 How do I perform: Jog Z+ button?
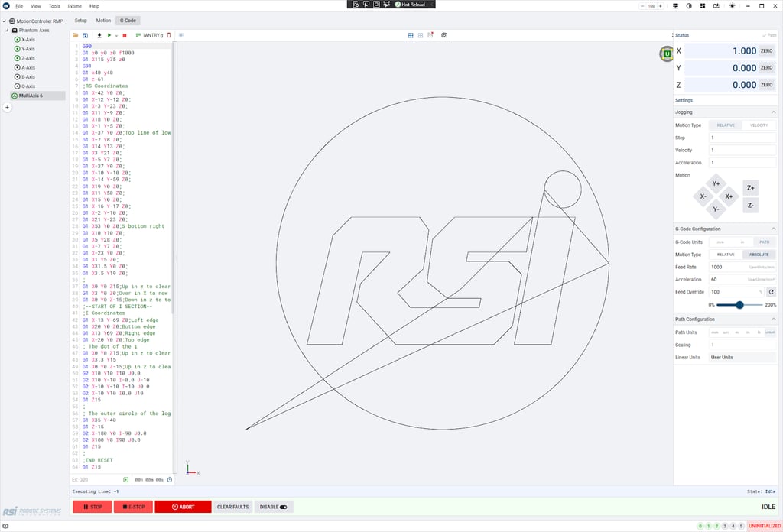click(751, 188)
